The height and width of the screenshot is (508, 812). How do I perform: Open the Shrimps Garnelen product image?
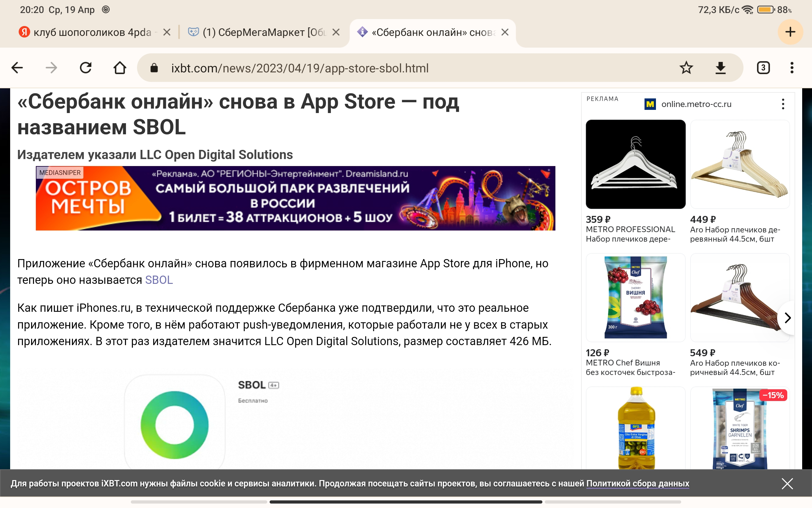pyautogui.click(x=740, y=428)
